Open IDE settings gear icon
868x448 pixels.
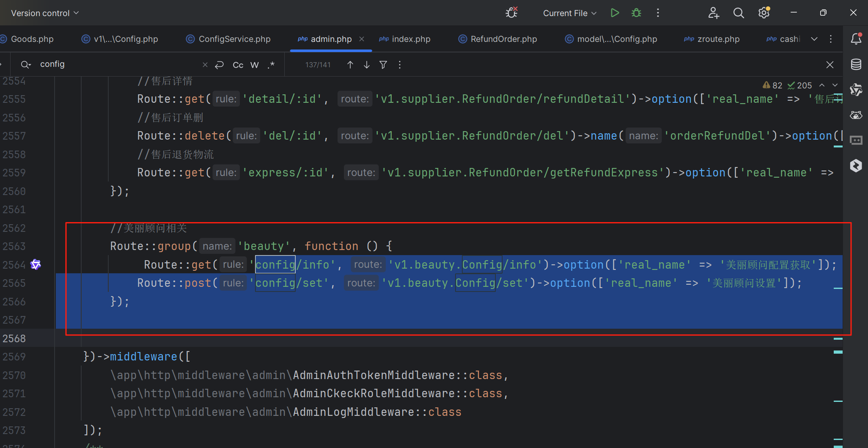[764, 13]
